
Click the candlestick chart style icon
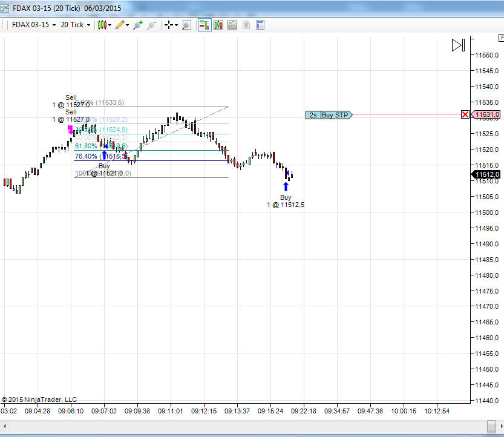point(102,25)
